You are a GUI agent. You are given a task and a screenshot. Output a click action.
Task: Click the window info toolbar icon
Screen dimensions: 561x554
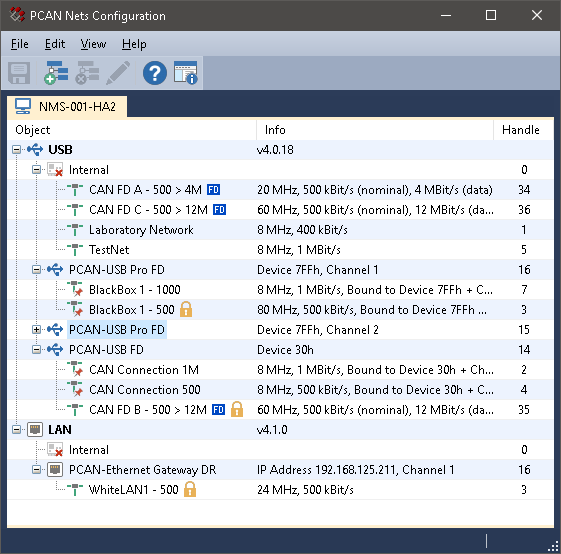186,73
